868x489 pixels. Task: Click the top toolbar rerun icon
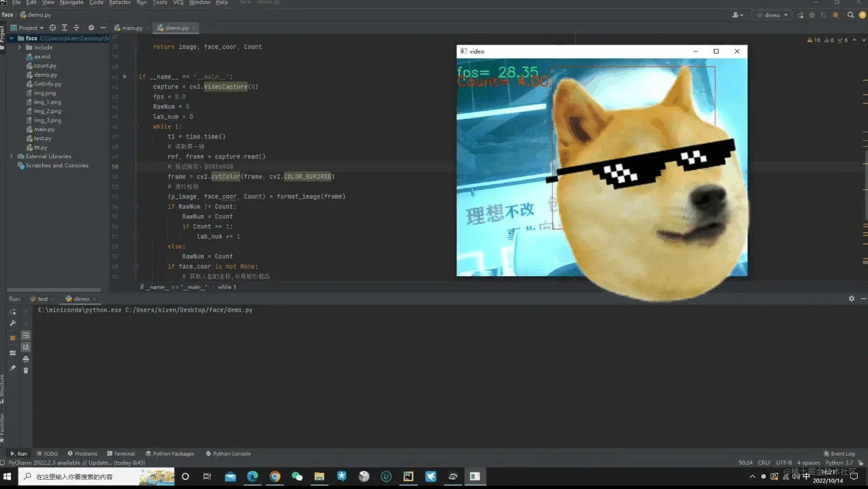coord(800,15)
